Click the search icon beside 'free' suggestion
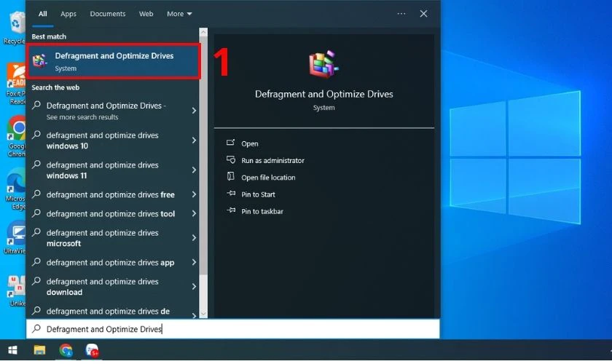The height and width of the screenshot is (364, 612). coord(36,194)
